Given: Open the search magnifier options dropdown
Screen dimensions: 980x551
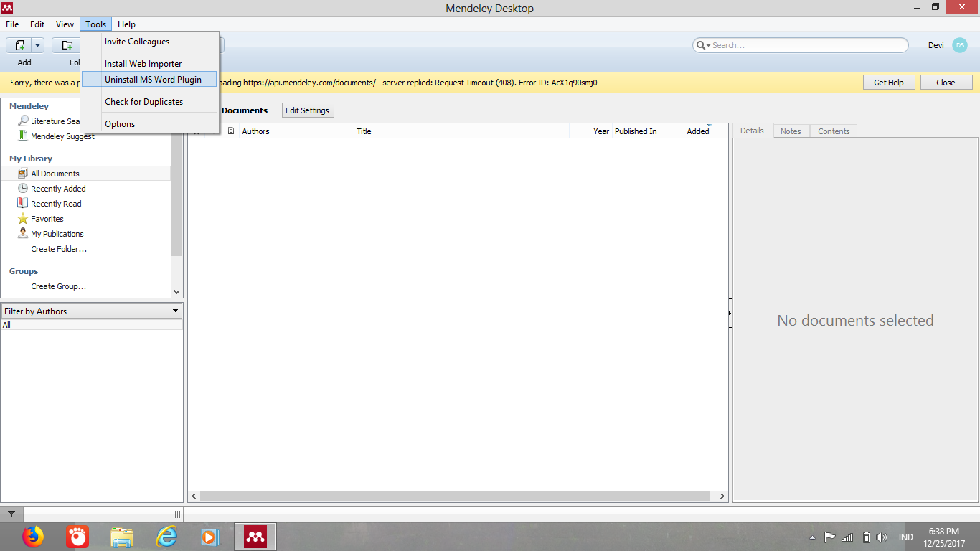Looking at the screenshot, I should (702, 45).
